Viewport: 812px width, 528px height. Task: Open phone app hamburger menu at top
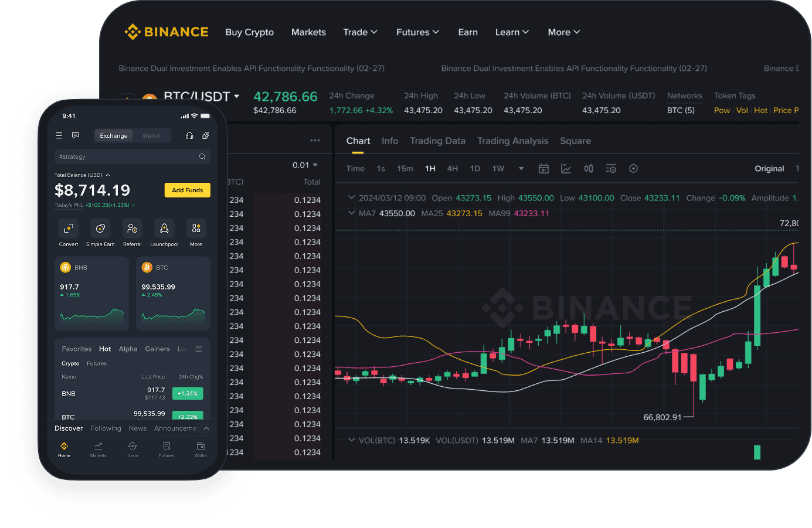click(59, 135)
